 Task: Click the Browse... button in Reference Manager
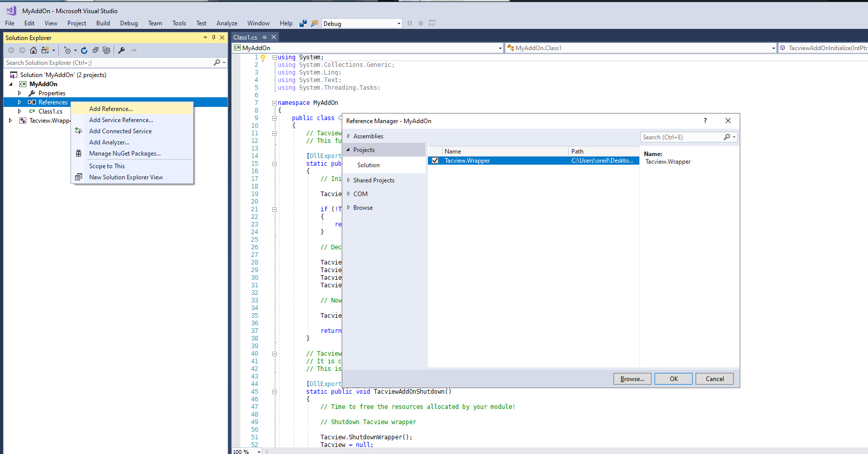click(632, 379)
